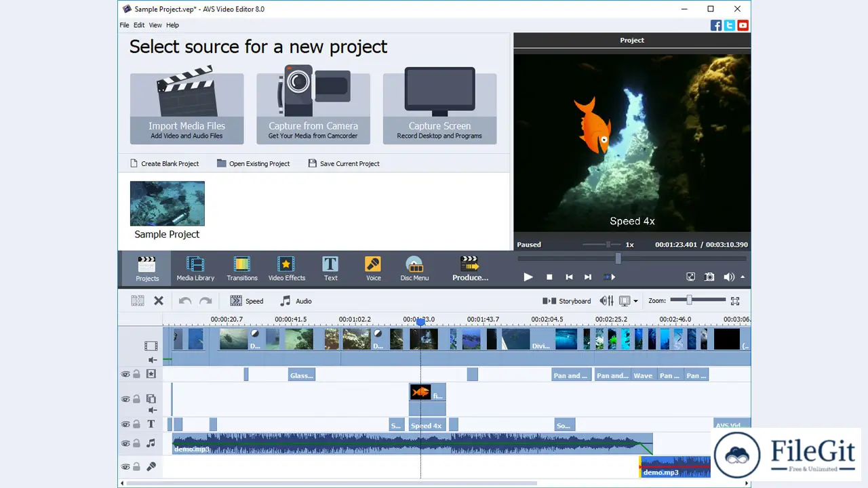Viewport: 868px width, 488px height.
Task: Stop the preview playback
Action: coord(549,277)
